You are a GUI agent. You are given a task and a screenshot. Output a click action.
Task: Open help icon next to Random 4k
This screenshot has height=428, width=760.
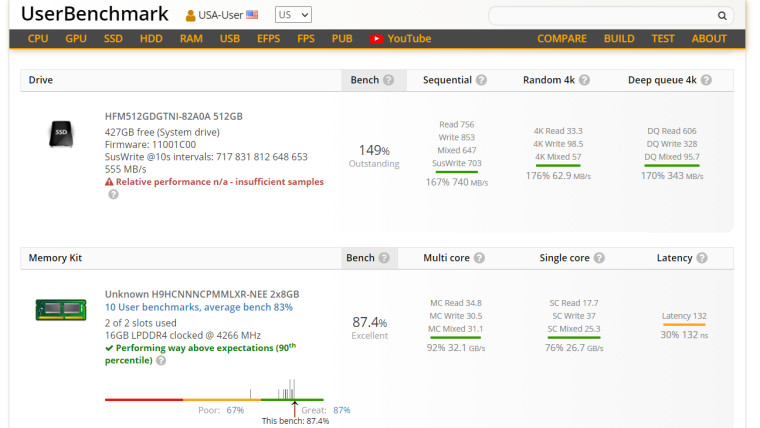click(584, 80)
